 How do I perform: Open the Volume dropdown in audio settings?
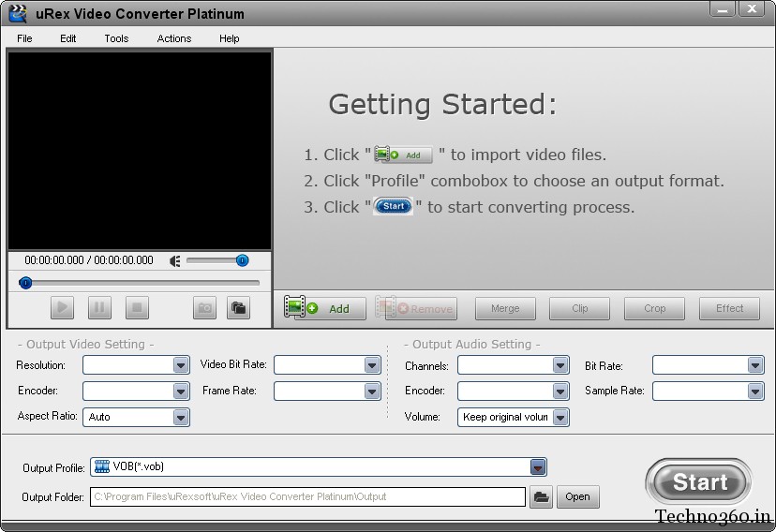tap(560, 417)
